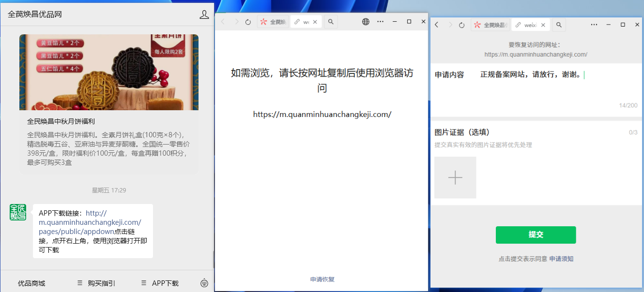Maximize the right browser window
This screenshot has width=644, height=292.
(623, 25)
